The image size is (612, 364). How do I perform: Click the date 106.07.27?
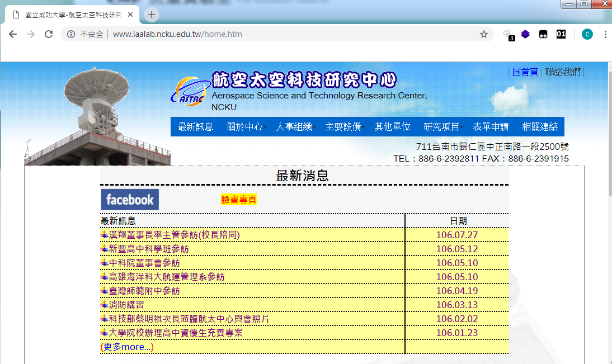click(x=456, y=235)
